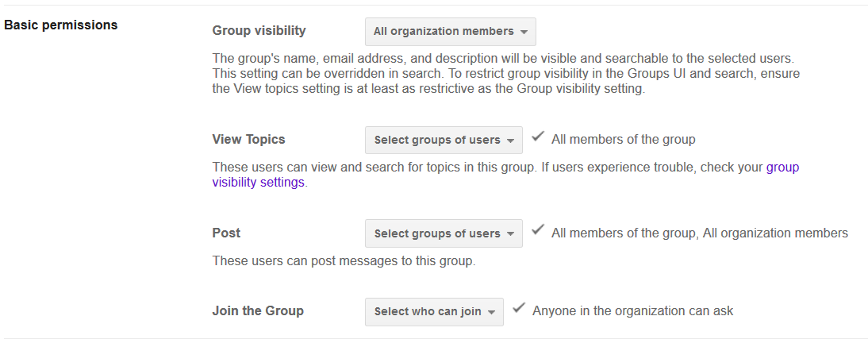
Task: Click the Group visibility label
Action: point(259,31)
